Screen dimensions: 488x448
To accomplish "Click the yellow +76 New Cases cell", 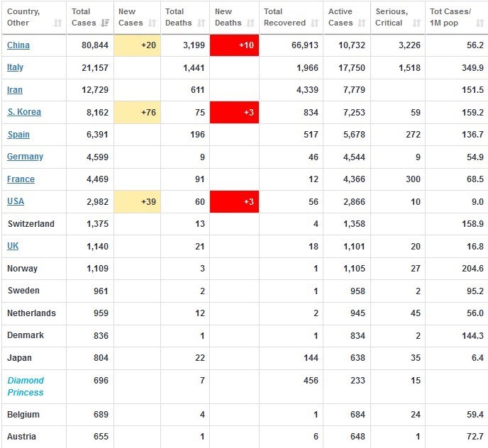I will coord(136,112).
